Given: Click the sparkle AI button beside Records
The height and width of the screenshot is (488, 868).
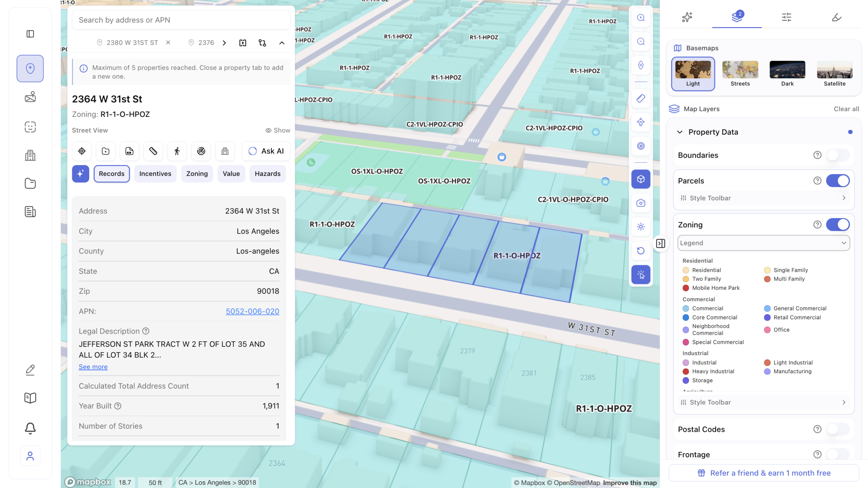Looking at the screenshot, I should pyautogui.click(x=80, y=174).
